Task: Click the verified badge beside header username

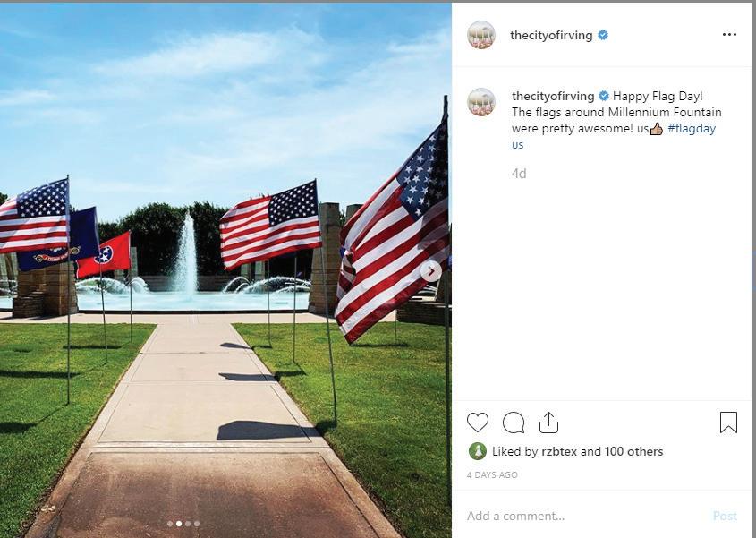Action: coord(603,35)
